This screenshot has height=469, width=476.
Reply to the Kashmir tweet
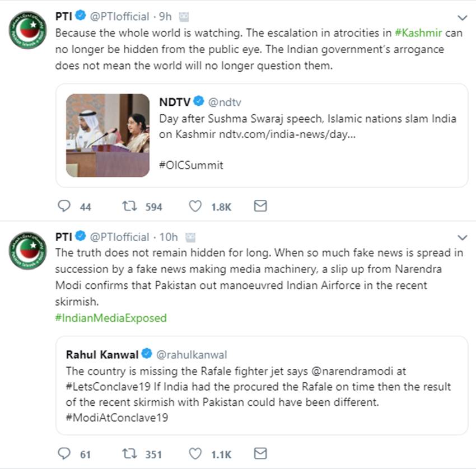click(x=65, y=207)
